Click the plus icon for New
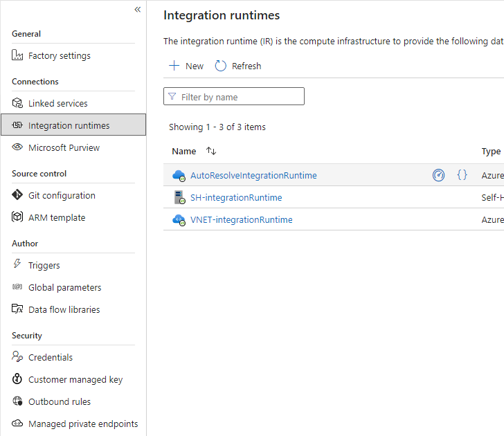Image resolution: width=504 pixels, height=436 pixels. [174, 66]
